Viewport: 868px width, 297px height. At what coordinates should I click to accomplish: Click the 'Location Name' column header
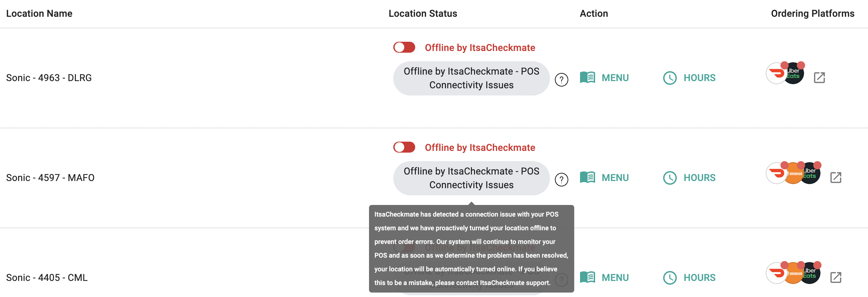click(39, 13)
